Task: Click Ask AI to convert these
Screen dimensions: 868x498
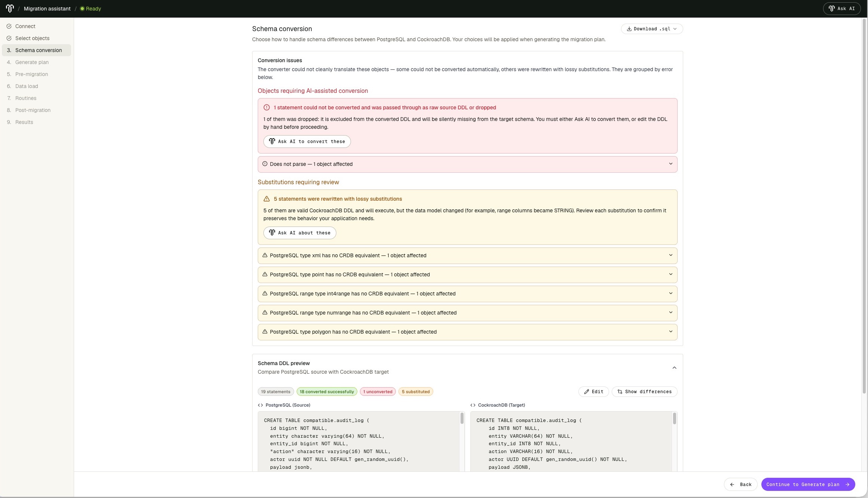Action: 307,142
